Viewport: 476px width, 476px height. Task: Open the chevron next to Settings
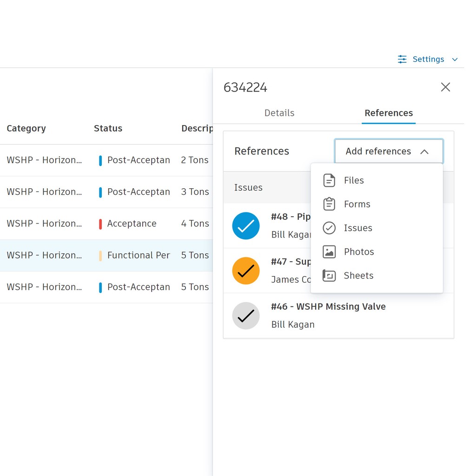point(455,59)
